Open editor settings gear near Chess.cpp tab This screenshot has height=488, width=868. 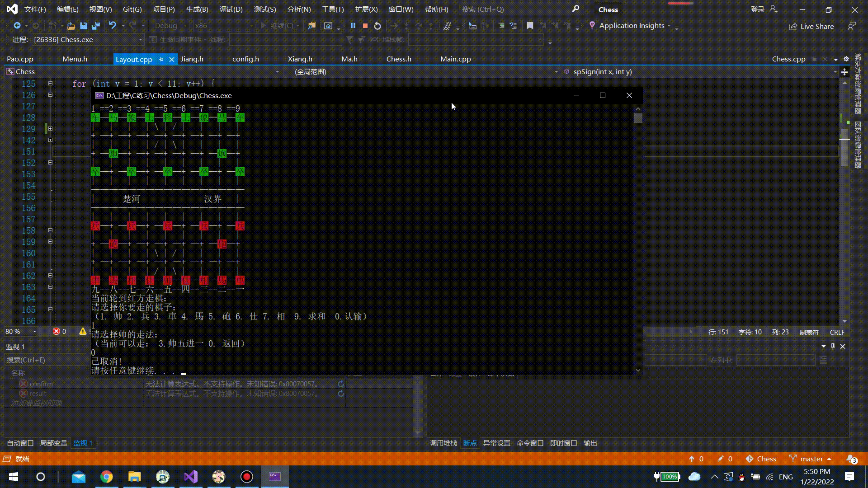click(x=846, y=59)
